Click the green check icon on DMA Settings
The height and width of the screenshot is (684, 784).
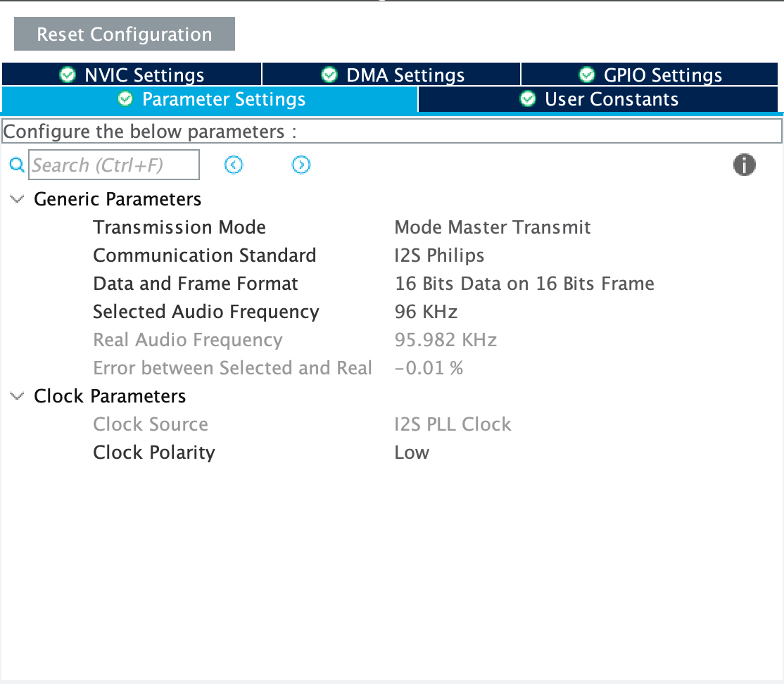click(329, 74)
